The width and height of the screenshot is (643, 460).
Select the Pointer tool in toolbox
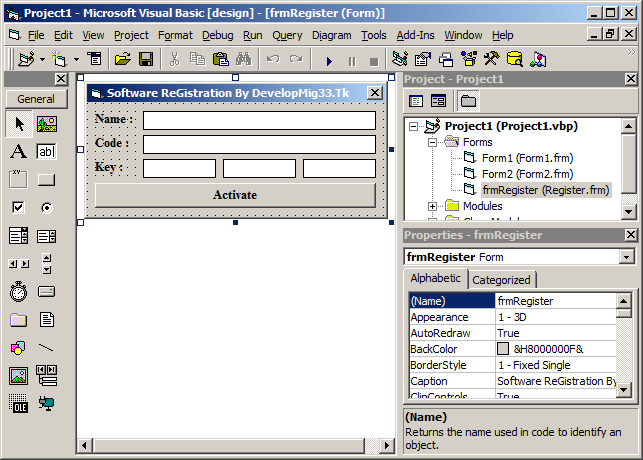coord(19,124)
